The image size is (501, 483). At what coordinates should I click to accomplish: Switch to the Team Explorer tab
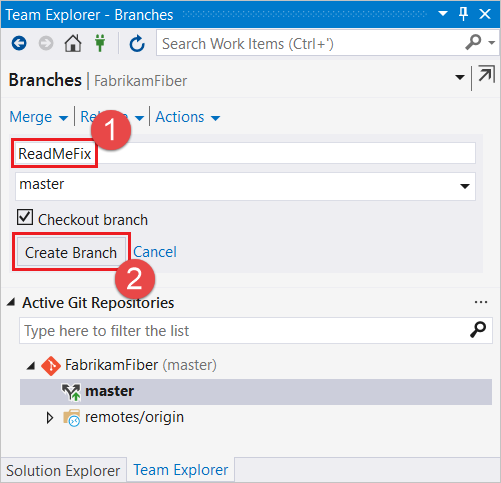(x=181, y=470)
